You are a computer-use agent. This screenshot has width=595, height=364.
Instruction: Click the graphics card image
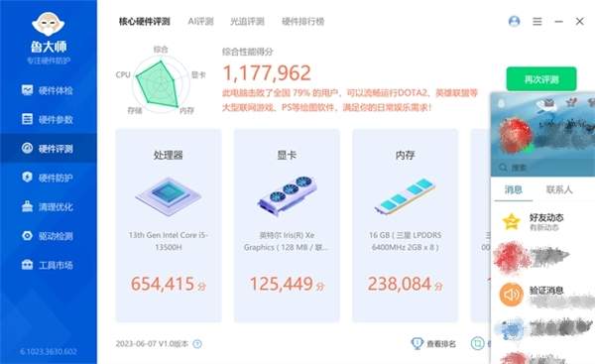pos(287,195)
